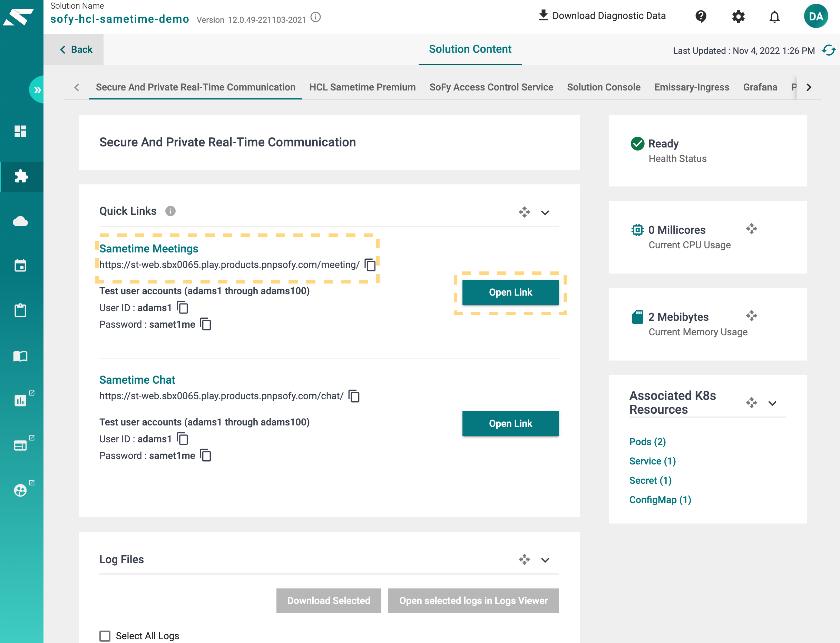Open the cloud icon in the sidebar
Image resolution: width=840 pixels, height=643 pixels.
pos(20,221)
